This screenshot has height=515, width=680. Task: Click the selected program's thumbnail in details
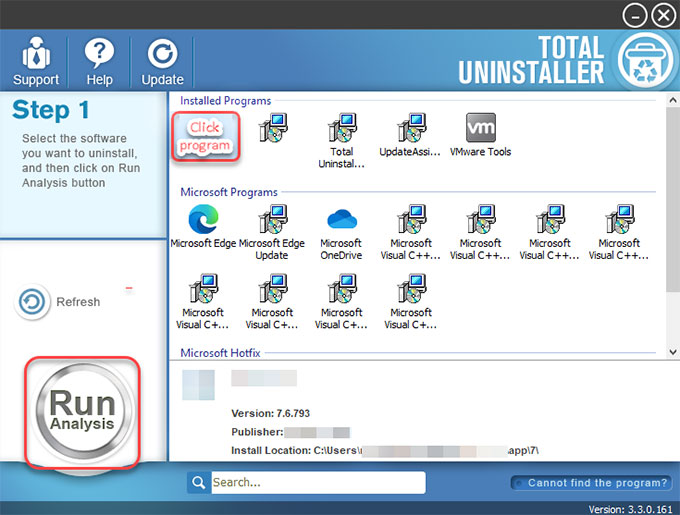[199, 385]
